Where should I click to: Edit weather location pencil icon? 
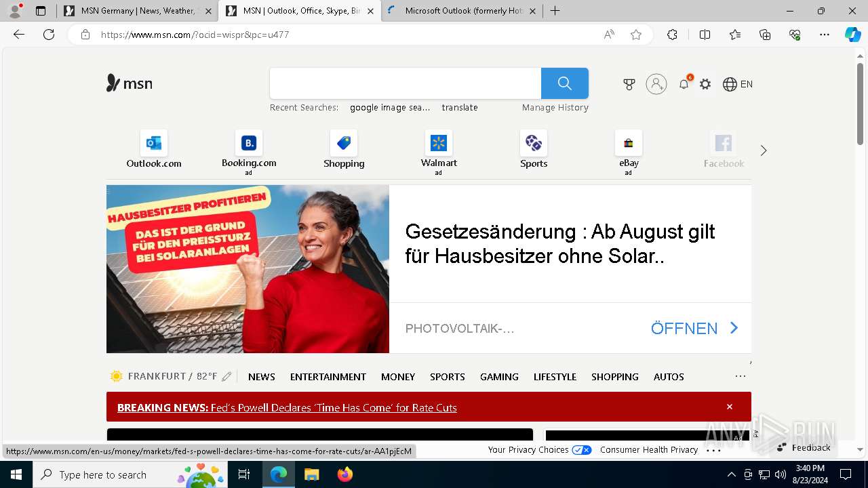point(226,376)
